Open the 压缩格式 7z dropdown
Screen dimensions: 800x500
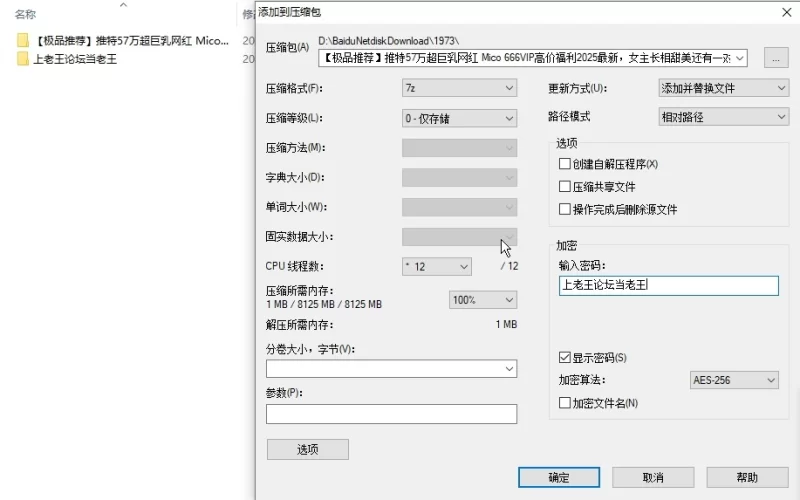click(x=459, y=88)
